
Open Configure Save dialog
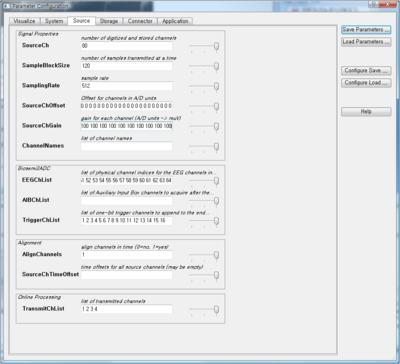click(x=366, y=71)
